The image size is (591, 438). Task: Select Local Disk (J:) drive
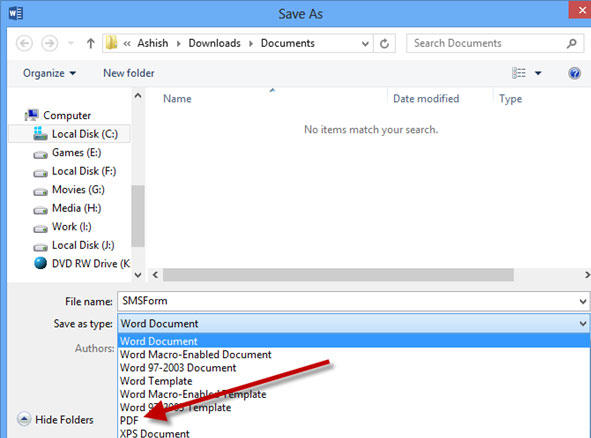(x=73, y=245)
